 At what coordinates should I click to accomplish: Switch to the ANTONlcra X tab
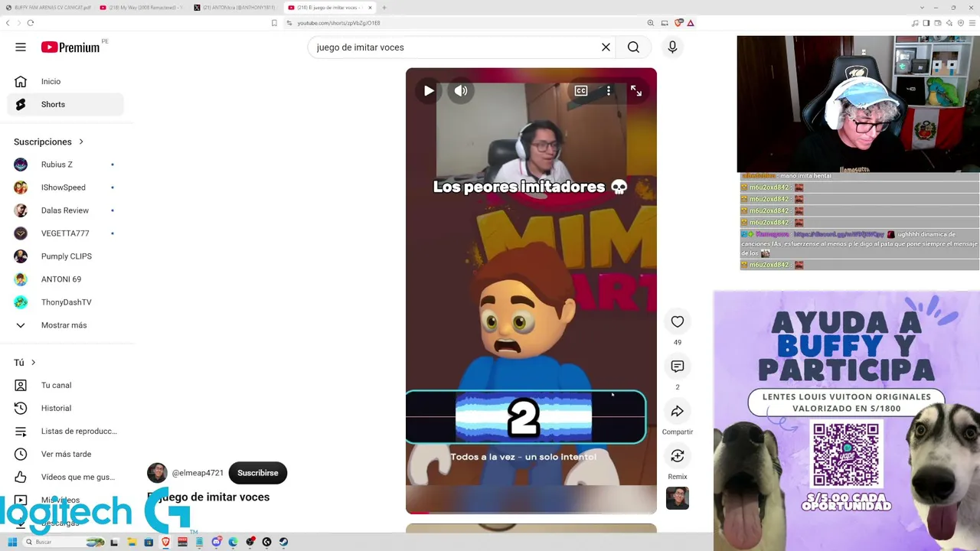coord(236,8)
